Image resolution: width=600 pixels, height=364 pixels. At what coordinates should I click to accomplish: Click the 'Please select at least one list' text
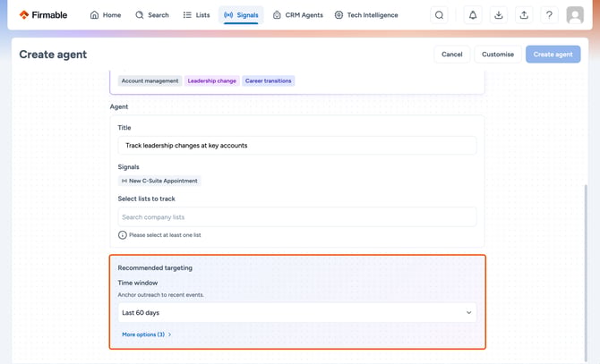point(165,235)
